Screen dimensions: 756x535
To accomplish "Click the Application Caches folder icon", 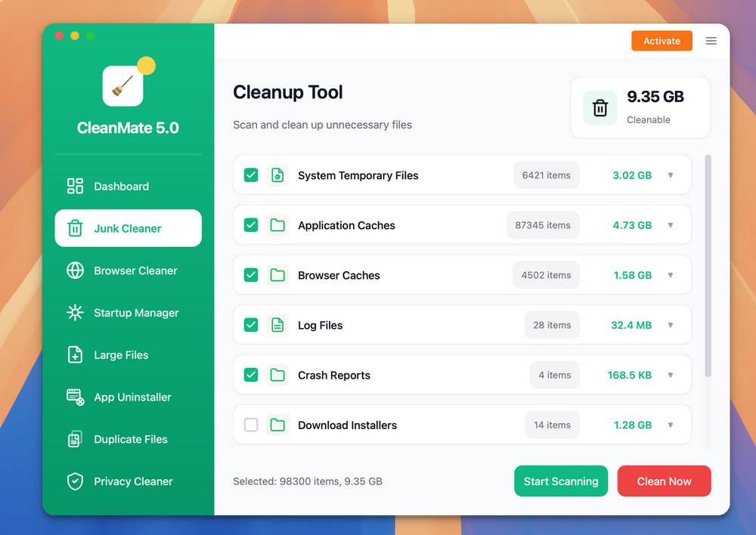I will [277, 225].
